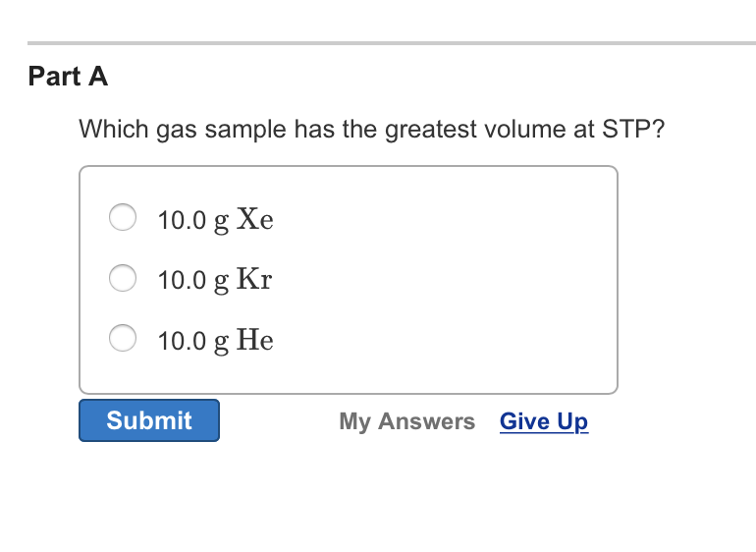Image resolution: width=756 pixels, height=552 pixels.
Task: Click the gray divider line above Part A
Action: click(393, 43)
